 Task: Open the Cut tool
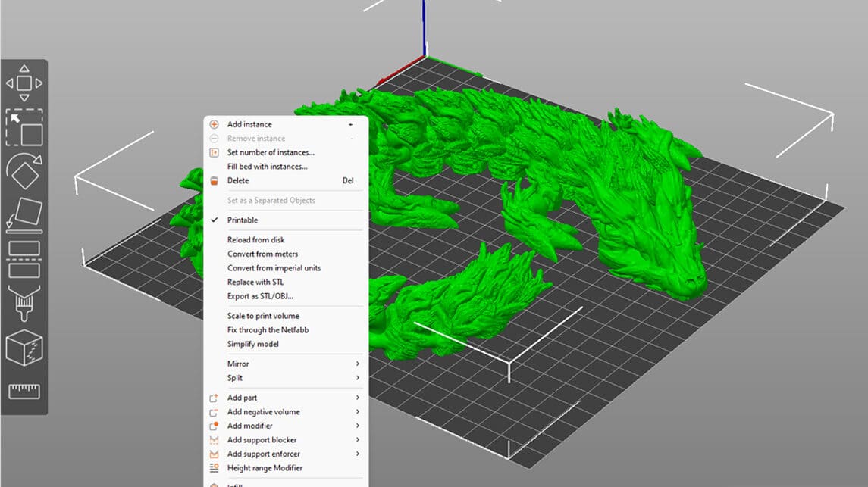coord(24,259)
